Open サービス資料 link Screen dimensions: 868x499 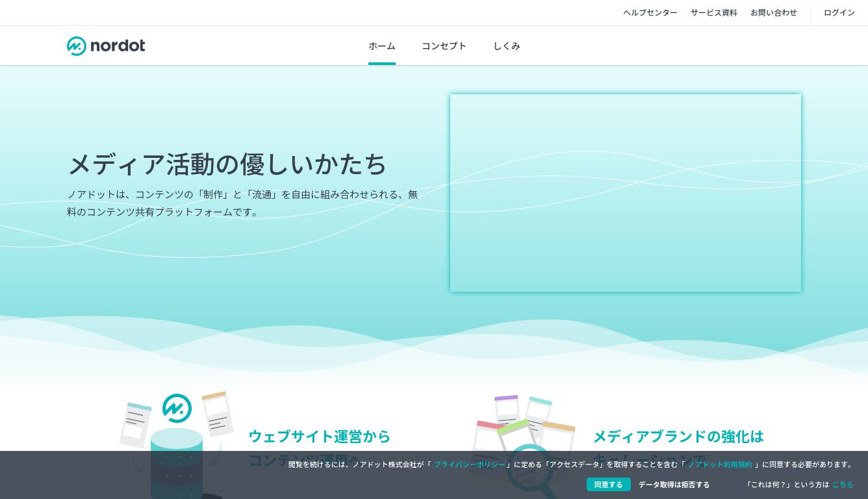[714, 12]
